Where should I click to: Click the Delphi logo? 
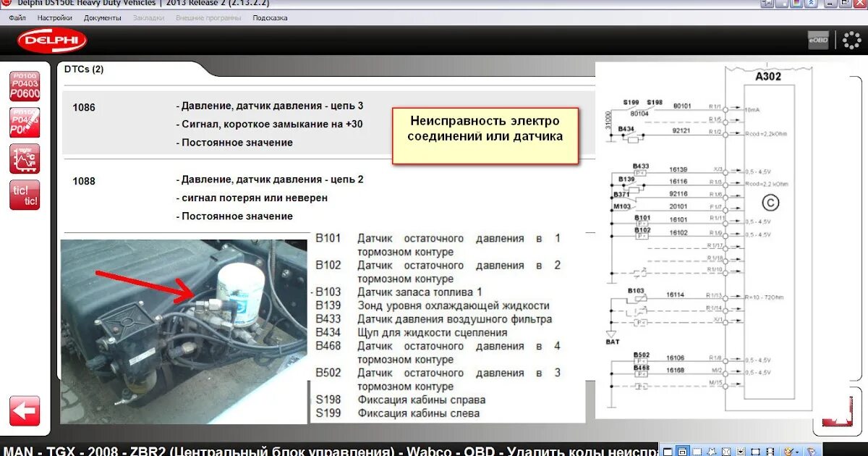[x=52, y=41]
